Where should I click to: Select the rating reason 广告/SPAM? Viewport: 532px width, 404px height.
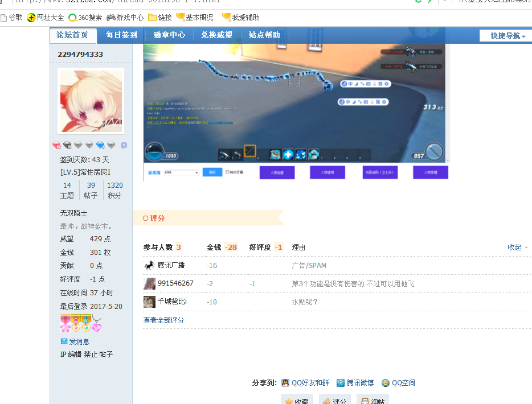(x=309, y=266)
